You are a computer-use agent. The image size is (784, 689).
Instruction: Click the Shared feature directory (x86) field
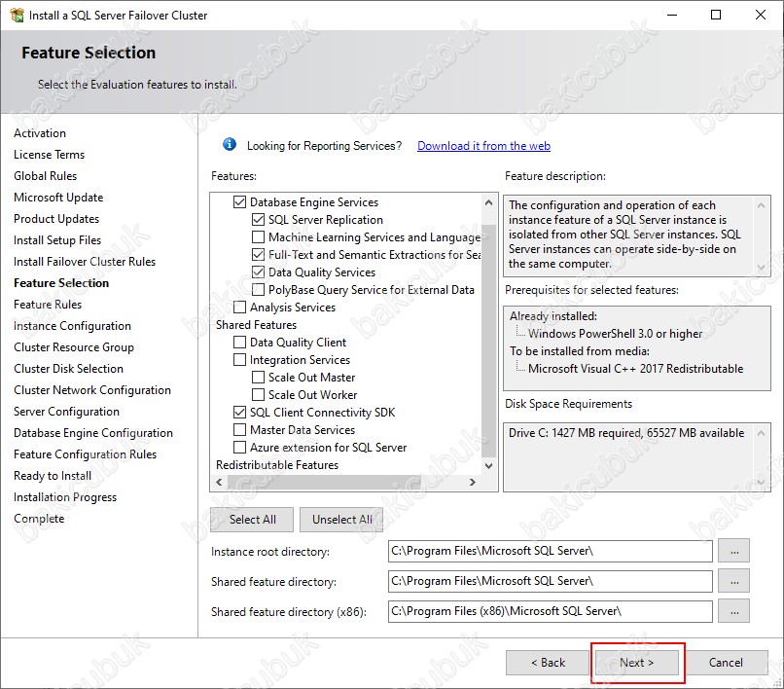(x=550, y=611)
